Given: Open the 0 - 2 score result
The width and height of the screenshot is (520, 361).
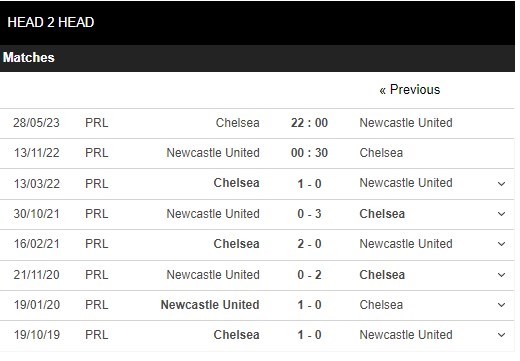Looking at the screenshot, I should 309,275.
